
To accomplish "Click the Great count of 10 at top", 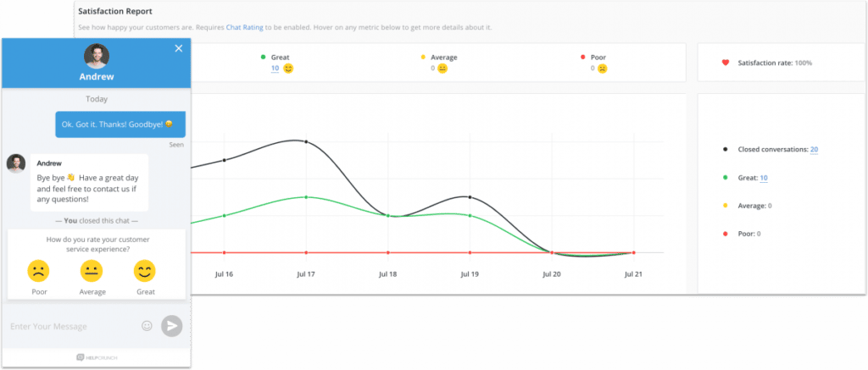I will click(275, 68).
